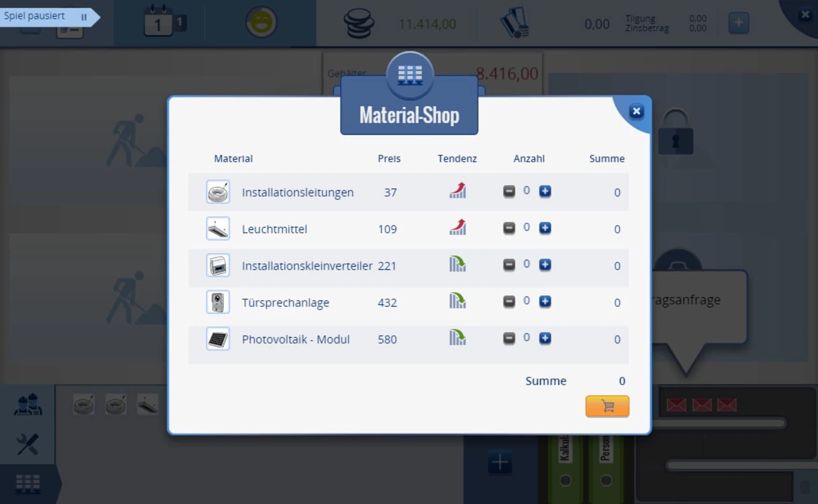The image size is (818, 504).
Task: Increase Türsprechanlage quantity with plus button
Action: (x=545, y=301)
